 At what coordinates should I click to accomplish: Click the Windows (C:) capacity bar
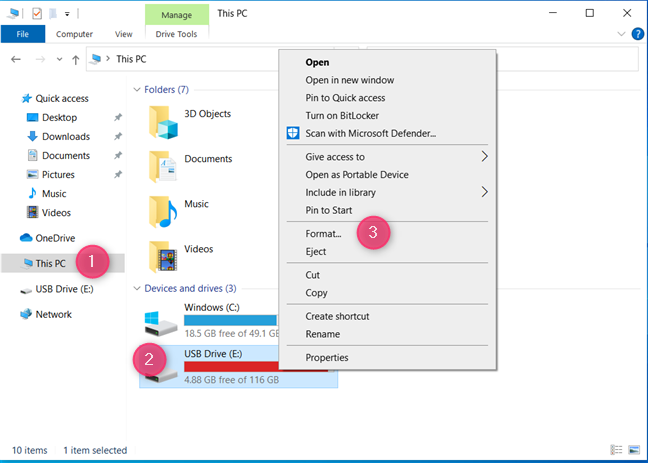pyautogui.click(x=231, y=320)
